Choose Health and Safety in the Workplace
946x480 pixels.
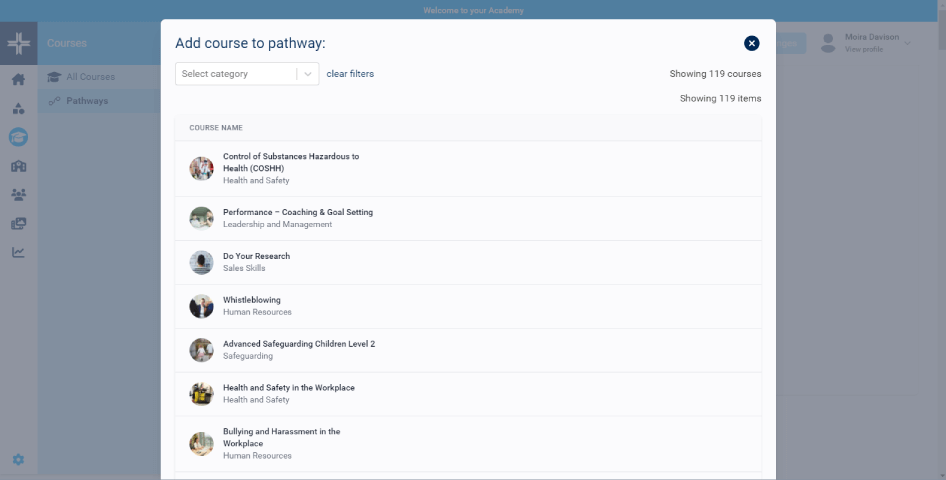288,388
